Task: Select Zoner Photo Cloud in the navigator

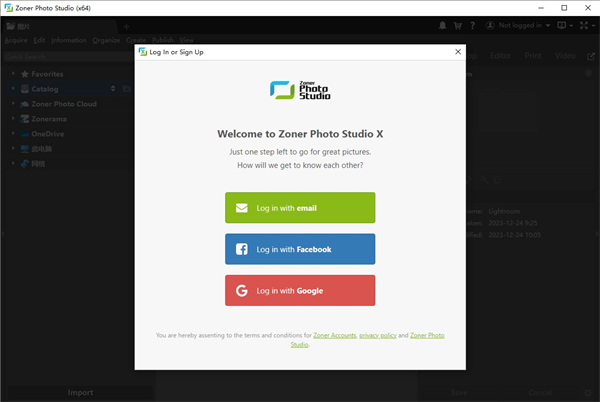Action: [64, 104]
